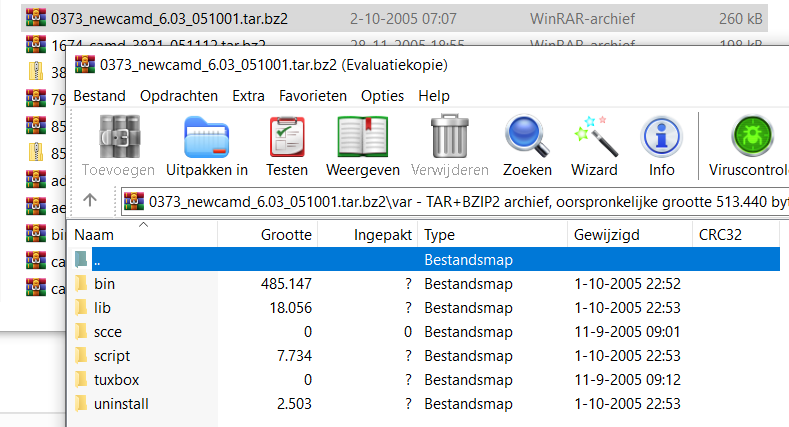Click the bin folder icon

pyautogui.click(x=81, y=284)
